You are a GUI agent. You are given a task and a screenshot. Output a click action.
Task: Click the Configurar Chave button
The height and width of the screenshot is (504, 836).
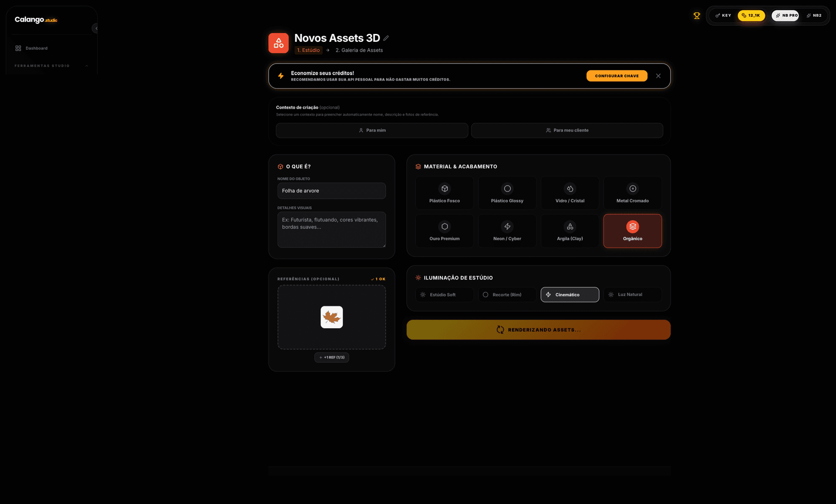pyautogui.click(x=617, y=76)
